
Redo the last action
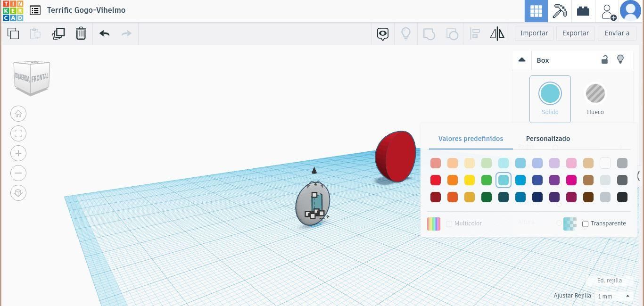point(126,33)
